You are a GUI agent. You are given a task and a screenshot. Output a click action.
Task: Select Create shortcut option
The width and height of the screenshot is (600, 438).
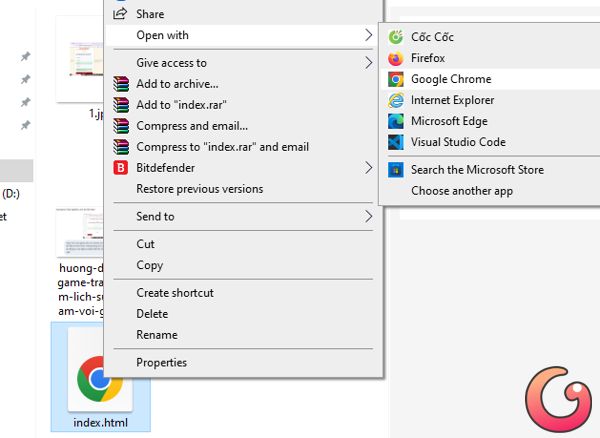coord(175,293)
